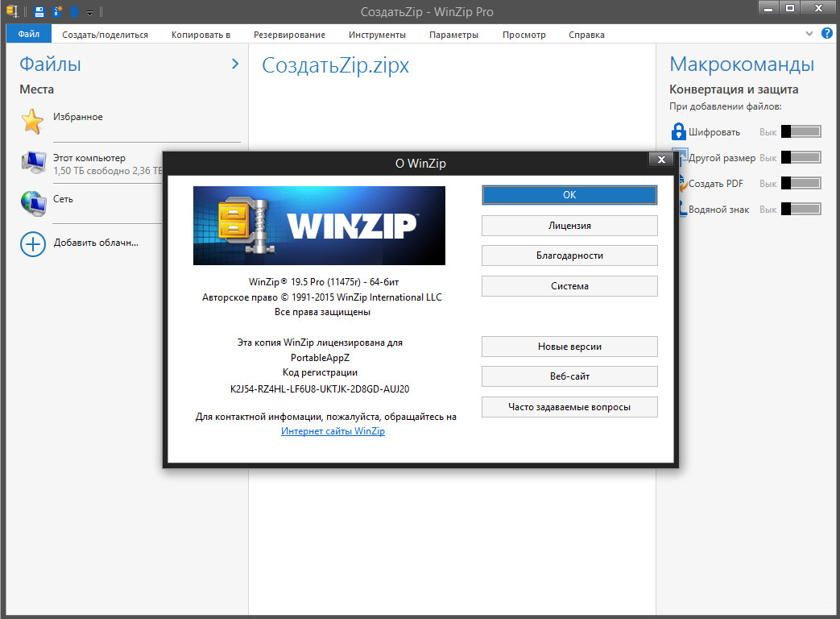This screenshot has height=619, width=840.
Task: Collapse the ribbon with the chevron
Action: [809, 34]
